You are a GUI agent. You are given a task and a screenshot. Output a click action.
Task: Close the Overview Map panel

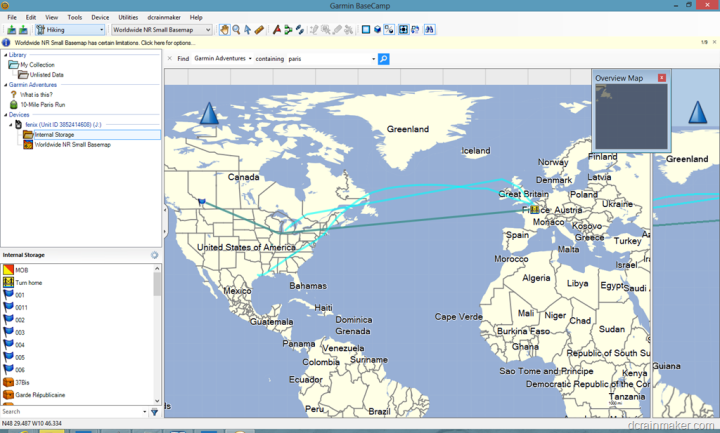[x=662, y=78]
